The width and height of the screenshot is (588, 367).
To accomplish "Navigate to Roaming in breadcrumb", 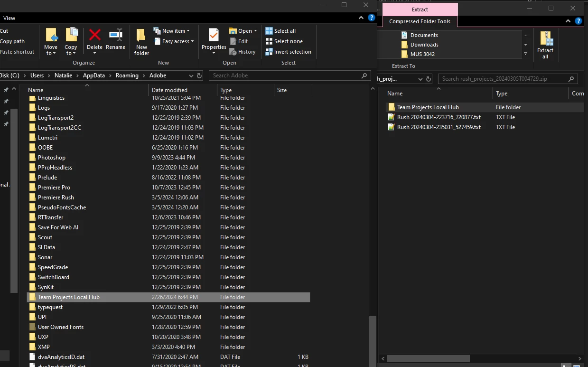I will point(127,75).
